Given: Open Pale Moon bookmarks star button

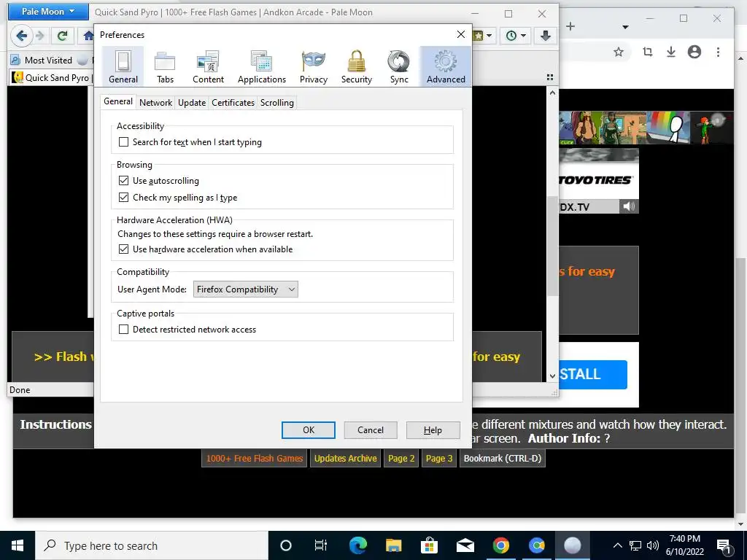Looking at the screenshot, I should pos(484,36).
